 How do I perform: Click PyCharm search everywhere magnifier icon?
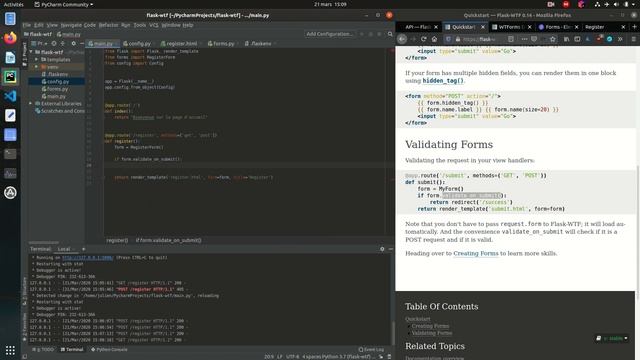pyautogui.click(x=390, y=34)
